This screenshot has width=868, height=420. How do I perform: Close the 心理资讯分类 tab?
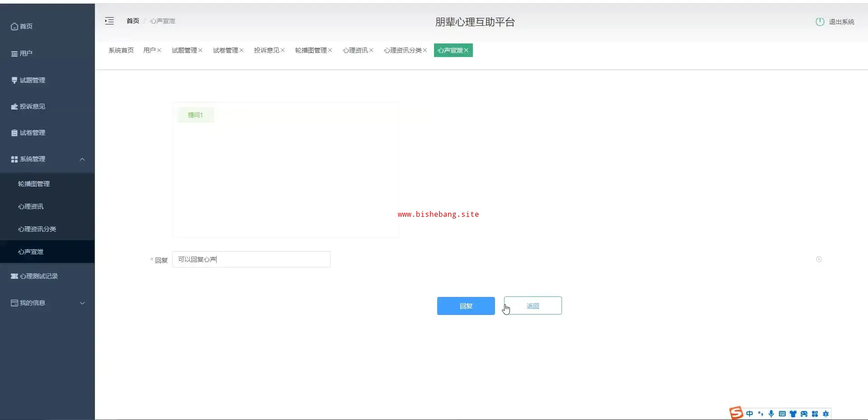pyautogui.click(x=425, y=50)
